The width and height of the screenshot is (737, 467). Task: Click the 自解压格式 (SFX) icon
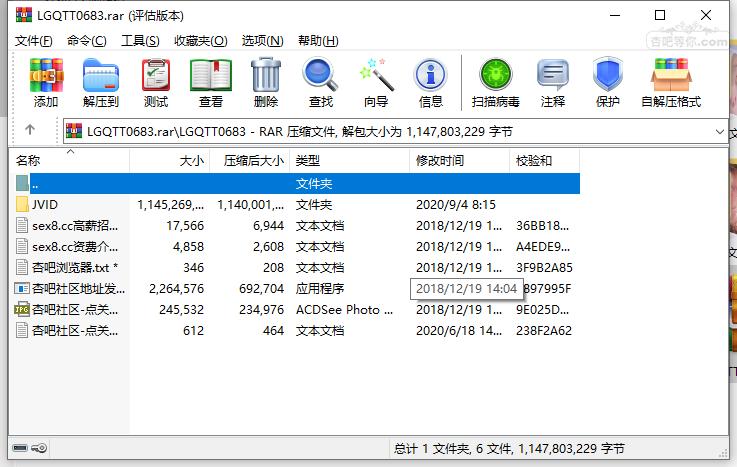click(x=671, y=75)
